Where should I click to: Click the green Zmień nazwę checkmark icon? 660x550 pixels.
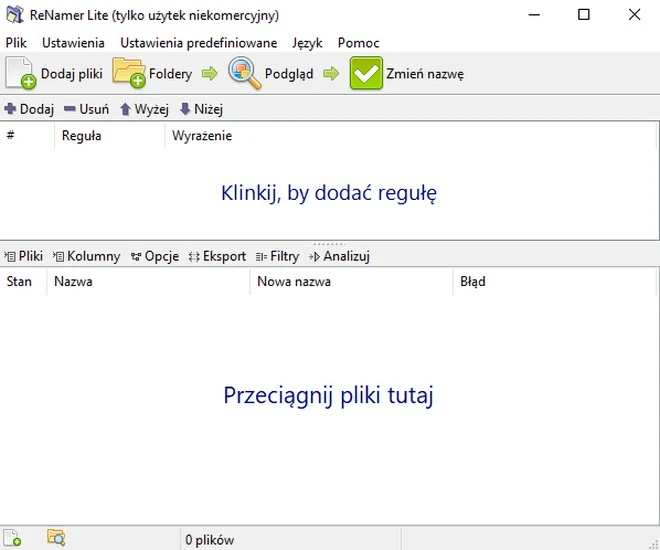pyautogui.click(x=366, y=73)
